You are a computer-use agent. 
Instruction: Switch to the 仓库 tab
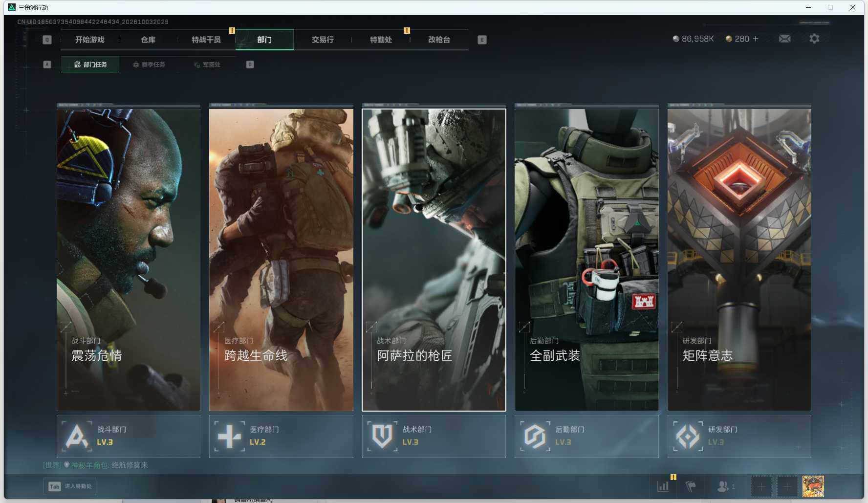coord(148,40)
